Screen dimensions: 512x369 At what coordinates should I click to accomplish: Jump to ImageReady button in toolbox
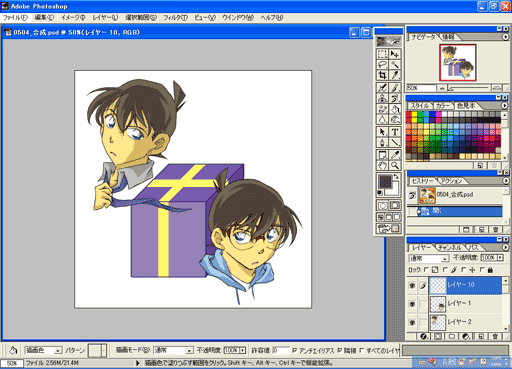(389, 228)
